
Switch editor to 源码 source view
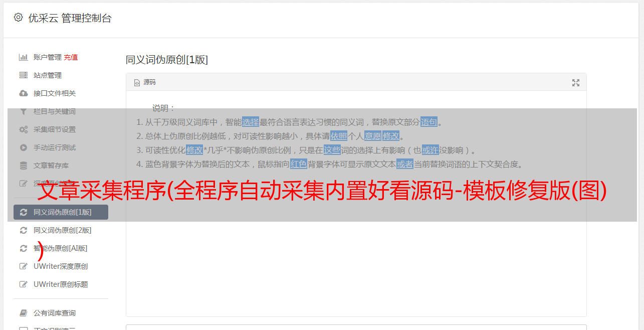(x=145, y=82)
